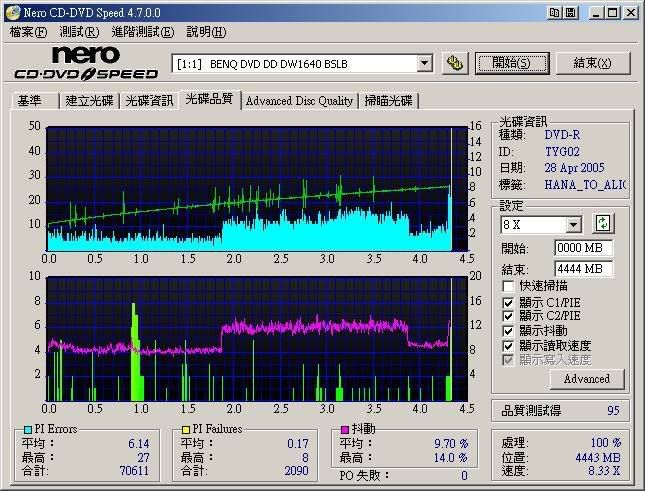Switch to the Advanced Disc Quality tab
The height and width of the screenshot is (491, 645).
click(x=299, y=101)
